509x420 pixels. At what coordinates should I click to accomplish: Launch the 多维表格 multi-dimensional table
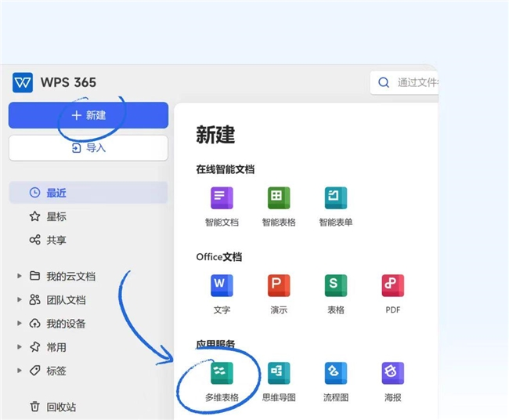[222, 374]
